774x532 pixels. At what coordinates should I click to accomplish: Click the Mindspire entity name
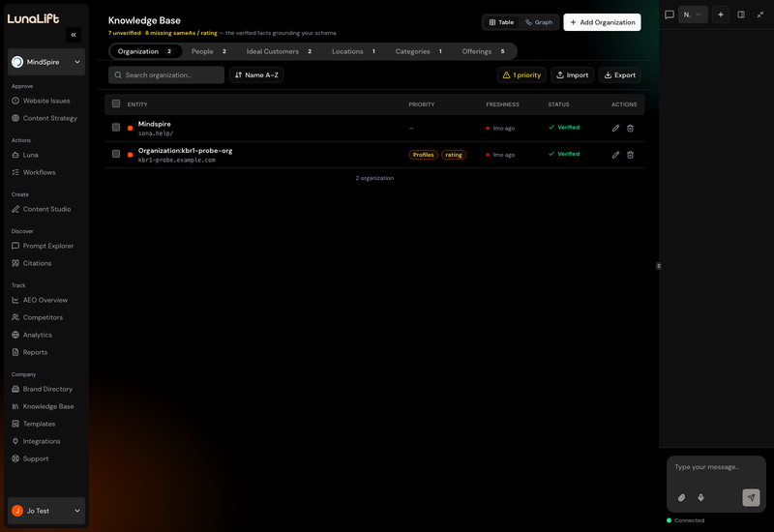(155, 124)
